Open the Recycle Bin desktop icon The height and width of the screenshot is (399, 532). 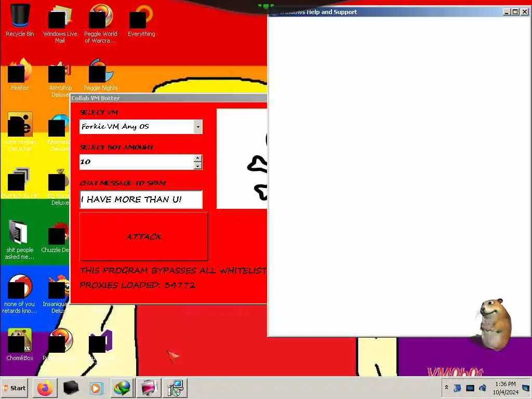pyautogui.click(x=20, y=20)
